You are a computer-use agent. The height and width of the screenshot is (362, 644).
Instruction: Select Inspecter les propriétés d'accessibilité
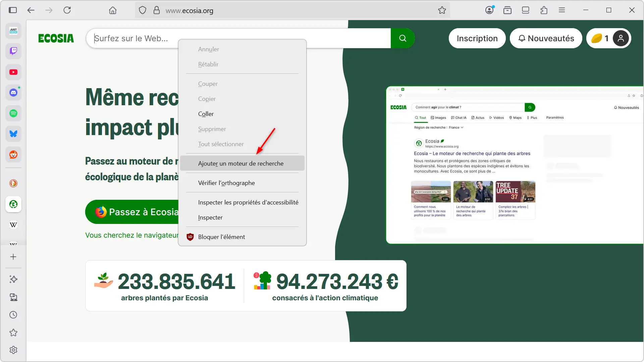pyautogui.click(x=242, y=202)
